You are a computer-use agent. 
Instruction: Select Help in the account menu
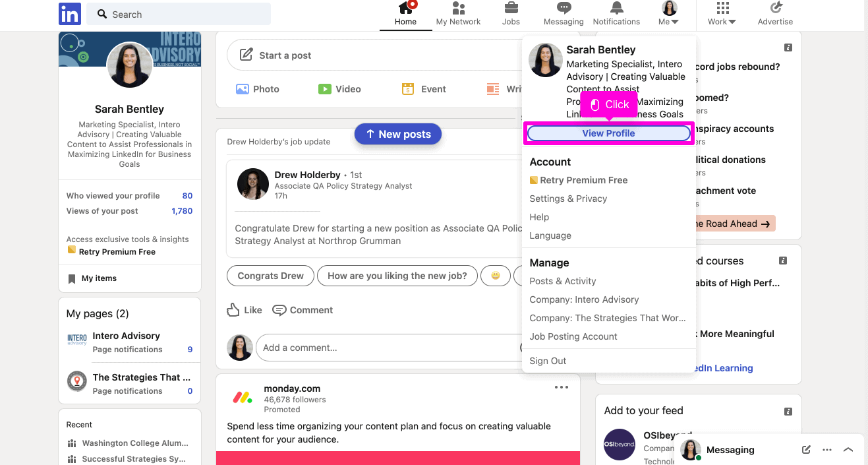pyautogui.click(x=539, y=217)
